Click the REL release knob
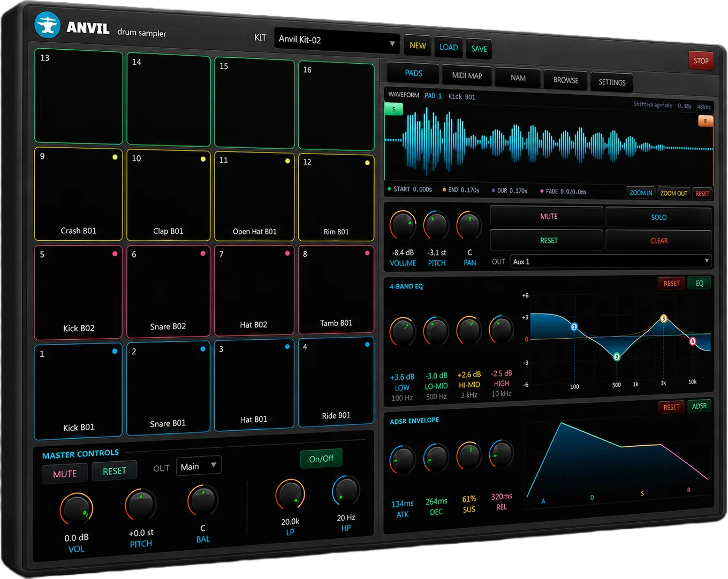The height and width of the screenshot is (579, 728). (502, 454)
